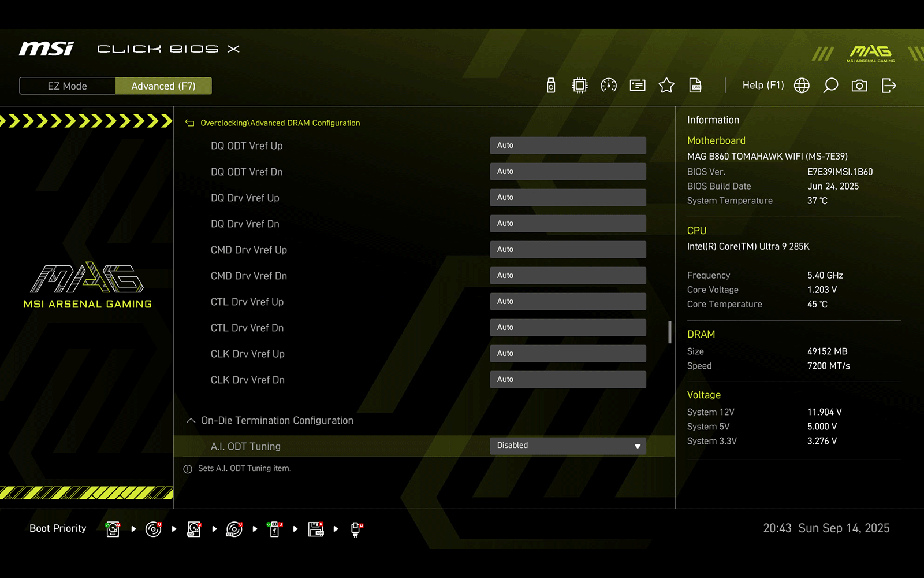Click DRAM size value 49152 MB
Screen dimensions: 924x578
pyautogui.click(x=828, y=351)
